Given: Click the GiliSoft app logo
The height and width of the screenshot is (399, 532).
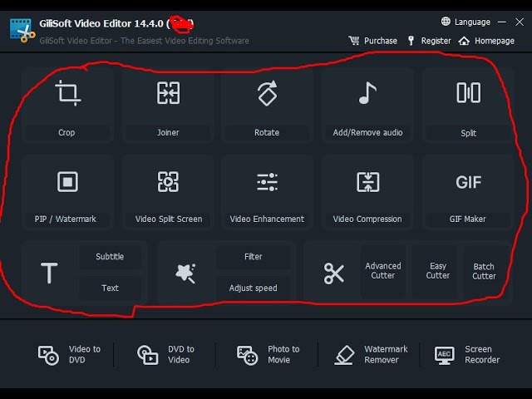Looking at the screenshot, I should [x=22, y=31].
